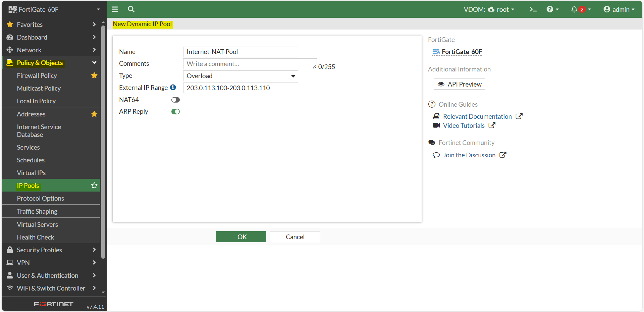644x312 pixels.
Task: Open Traffic Shaping page
Action: tap(37, 211)
